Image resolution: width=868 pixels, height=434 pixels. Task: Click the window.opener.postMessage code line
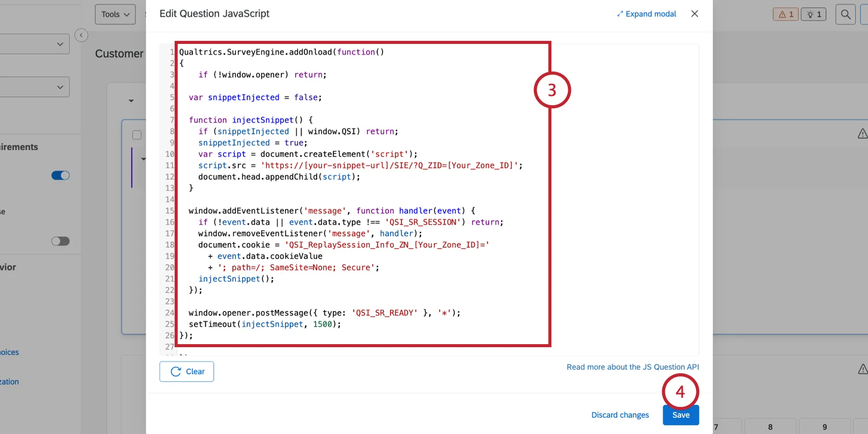(x=325, y=313)
